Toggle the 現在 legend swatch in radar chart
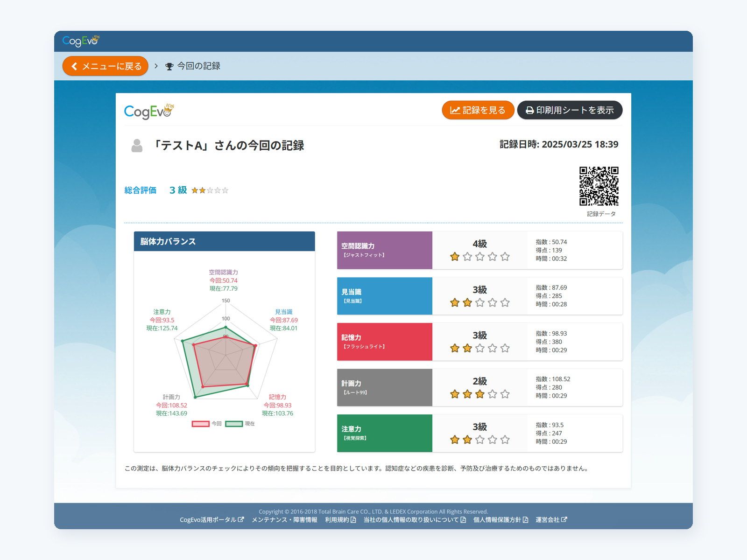Screen dimensions: 747x560 click(x=234, y=424)
